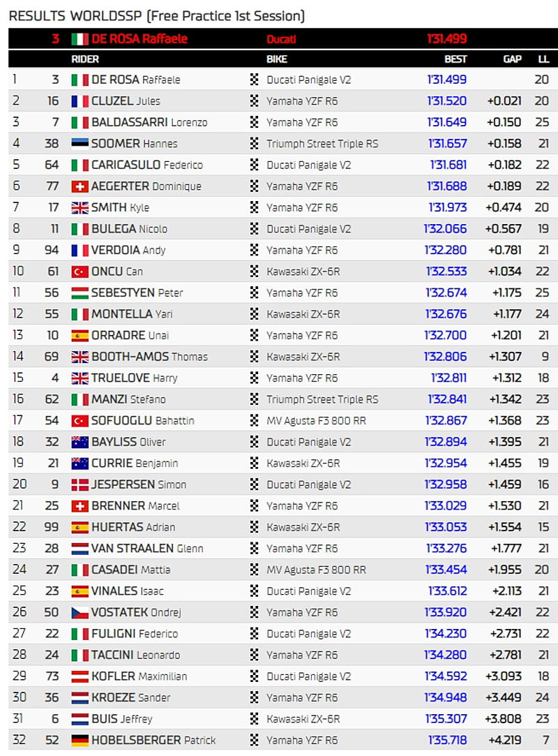Click the Australian flag beside BAYLISS Oliver

[x=80, y=442]
